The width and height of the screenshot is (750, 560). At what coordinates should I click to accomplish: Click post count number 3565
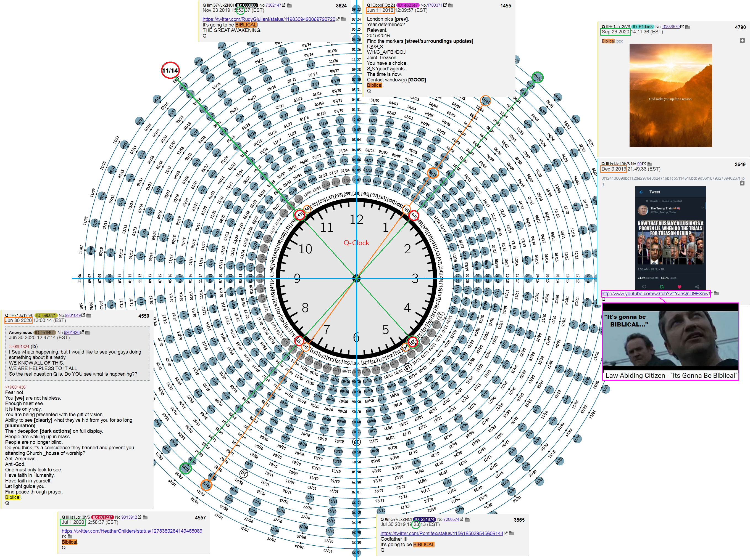point(519,520)
